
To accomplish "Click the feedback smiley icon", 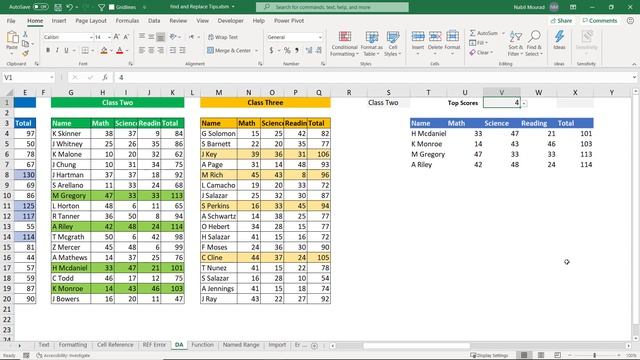I will click(630, 20).
